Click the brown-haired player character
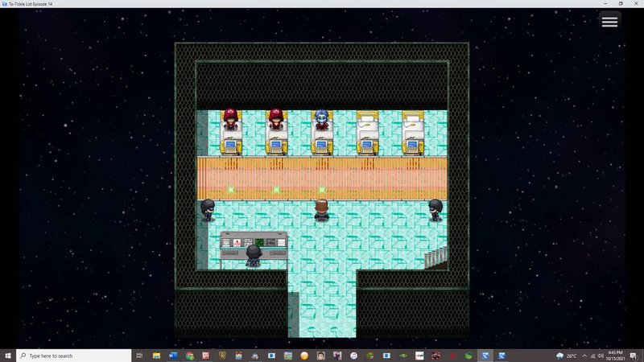This screenshot has height=362, width=644. pos(321,210)
